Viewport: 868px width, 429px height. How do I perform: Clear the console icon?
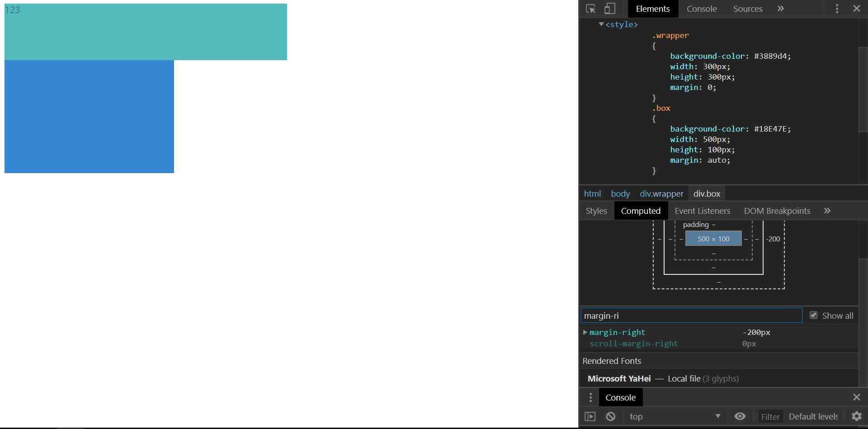coord(610,416)
